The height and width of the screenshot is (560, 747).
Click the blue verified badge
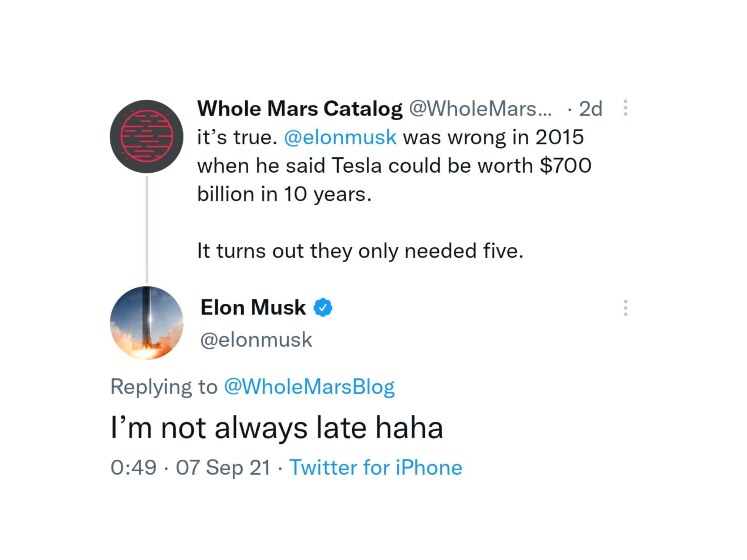point(323,308)
